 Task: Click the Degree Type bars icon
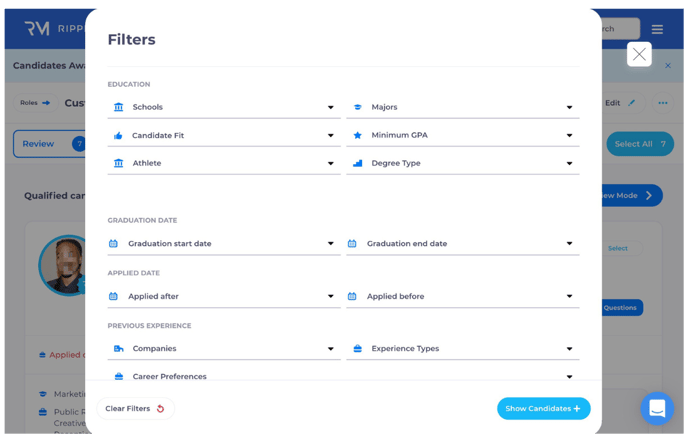coord(357,163)
